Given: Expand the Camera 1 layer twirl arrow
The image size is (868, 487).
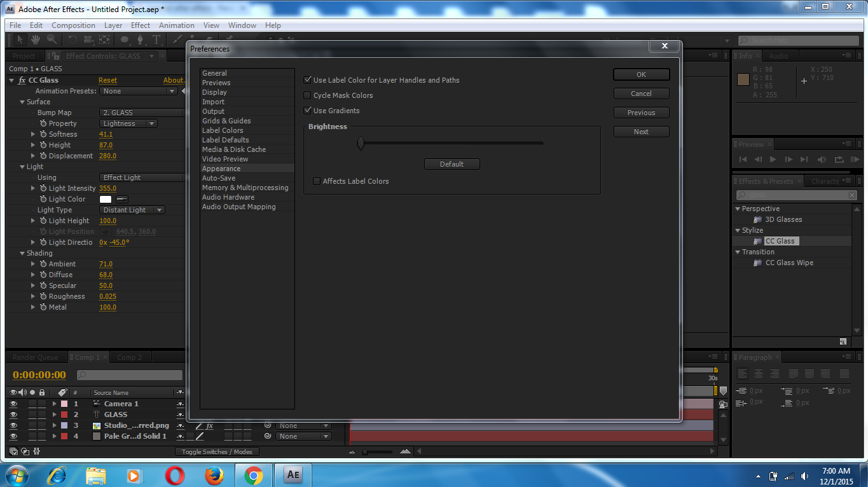Looking at the screenshot, I should point(55,404).
